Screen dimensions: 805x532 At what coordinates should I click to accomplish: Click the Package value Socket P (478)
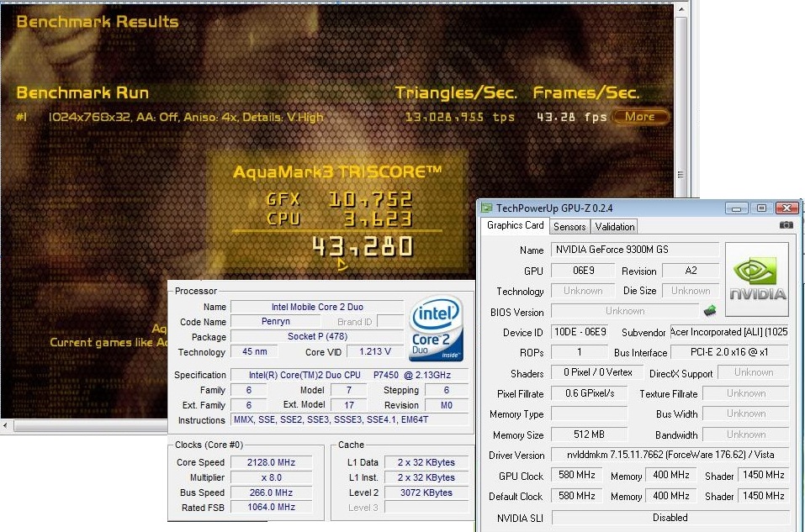(317, 336)
